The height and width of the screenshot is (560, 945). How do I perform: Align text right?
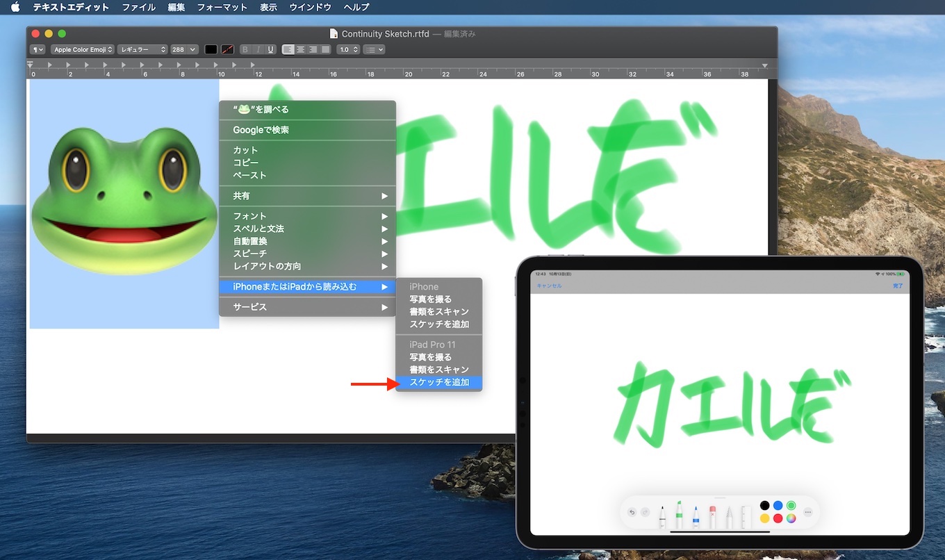313,49
